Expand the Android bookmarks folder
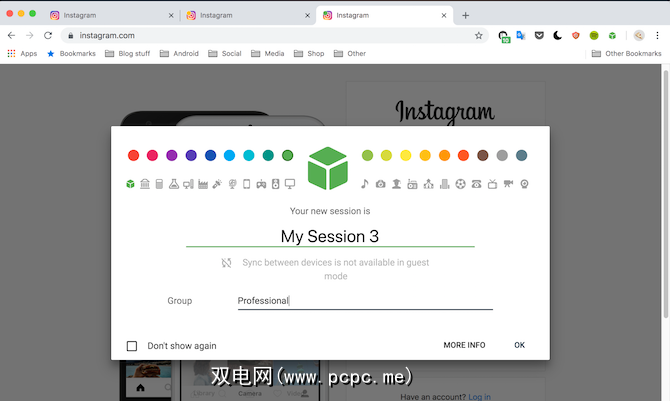Image resolution: width=670 pixels, height=401 pixels. pyautogui.click(x=179, y=53)
